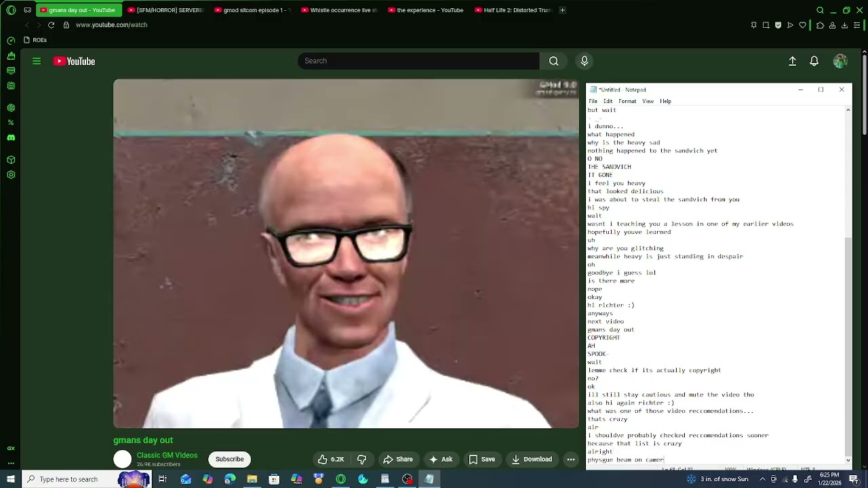
Task: Click the Notepad scroll up arrow
Action: click(x=848, y=110)
